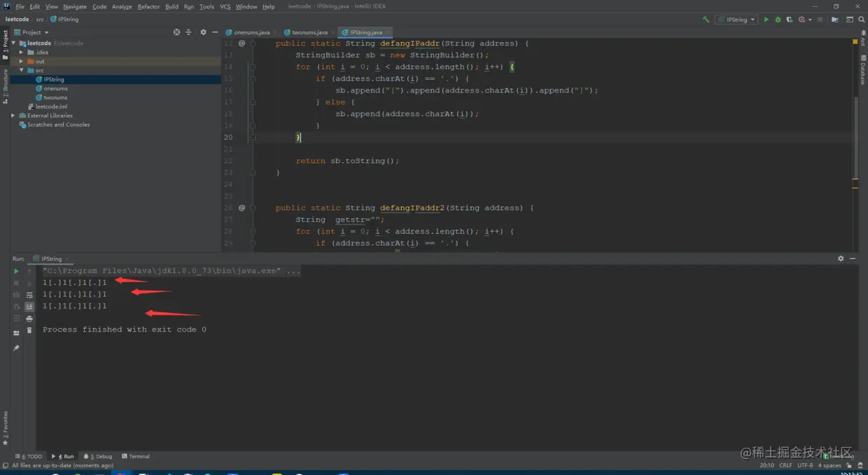
Task: Open the Refactor menu
Action: [148, 6]
